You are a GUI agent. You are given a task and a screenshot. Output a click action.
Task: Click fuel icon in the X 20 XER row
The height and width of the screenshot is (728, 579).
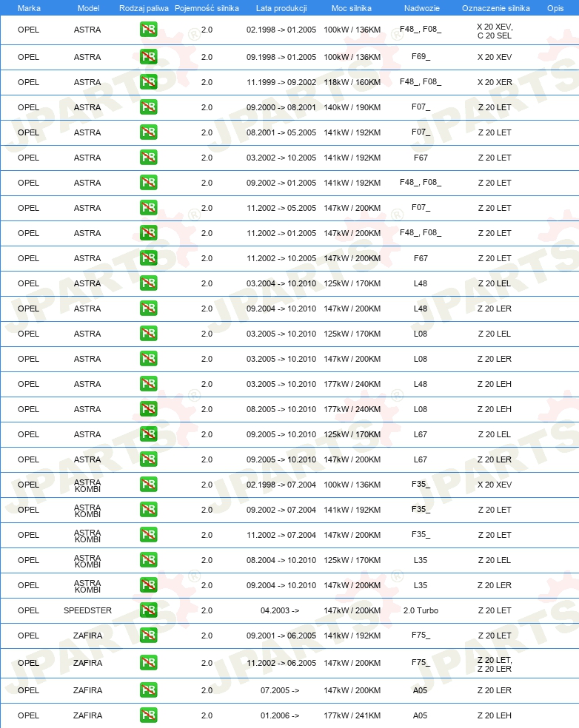(x=149, y=82)
